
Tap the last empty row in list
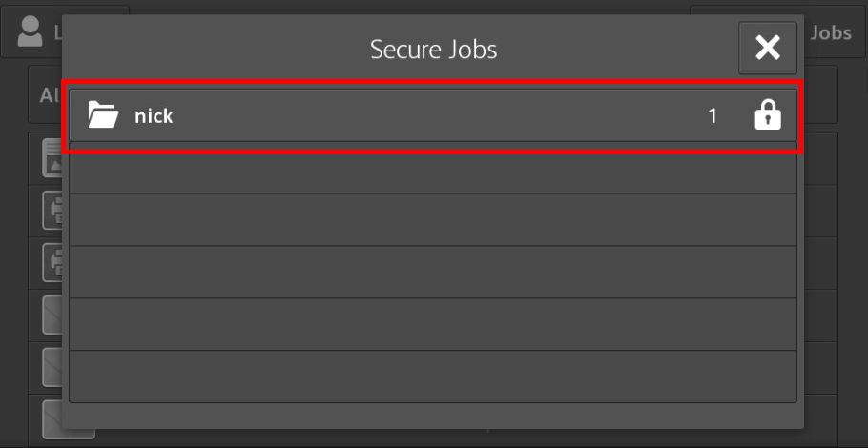[433, 377]
